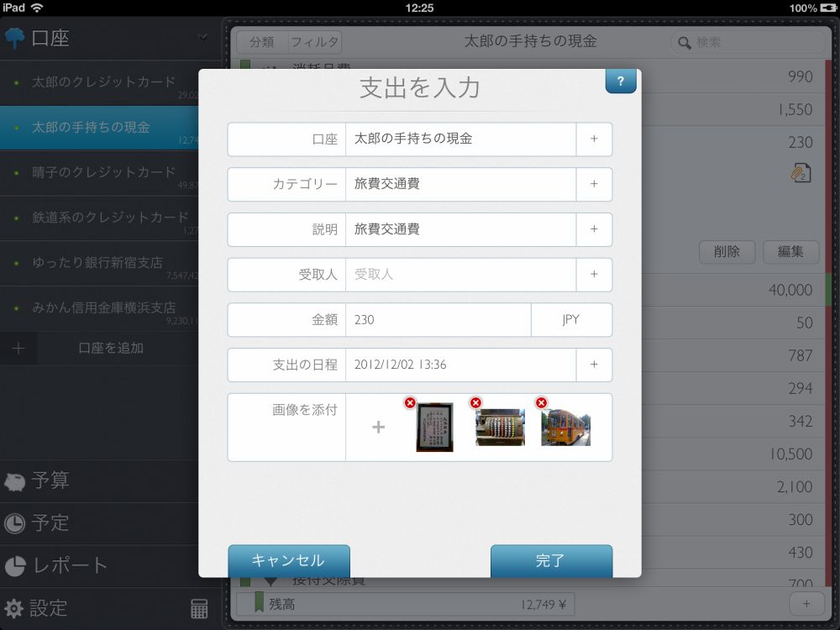Click the 金額 amount field showing 230
Viewport: 840px width, 630px height.
click(438, 319)
